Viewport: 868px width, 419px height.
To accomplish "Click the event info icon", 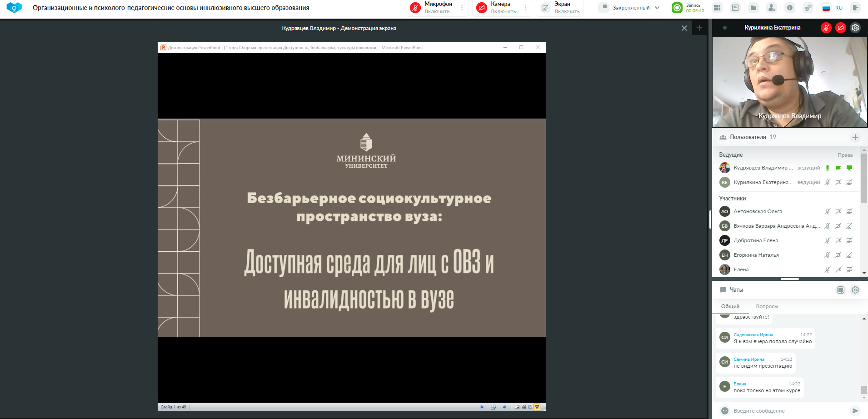I will [x=790, y=8].
